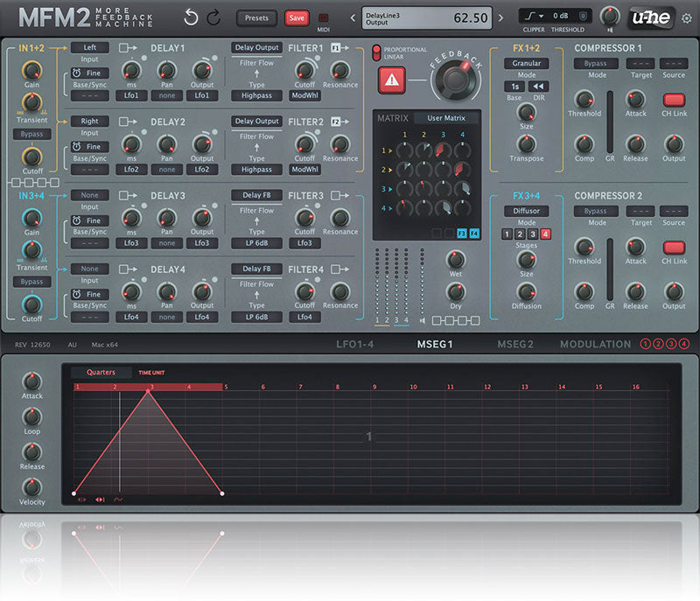Viewport: 700px width, 601px height.
Task: Switch to the MODULATION tab
Action: pos(596,344)
